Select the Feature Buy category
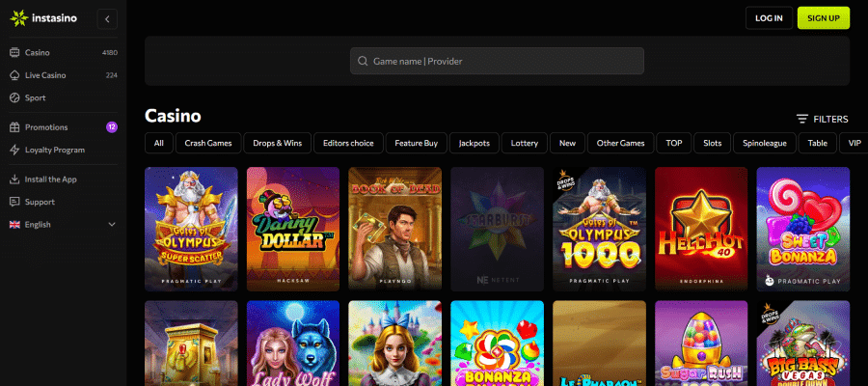Screen dimensions: 868x386 [x=417, y=143]
